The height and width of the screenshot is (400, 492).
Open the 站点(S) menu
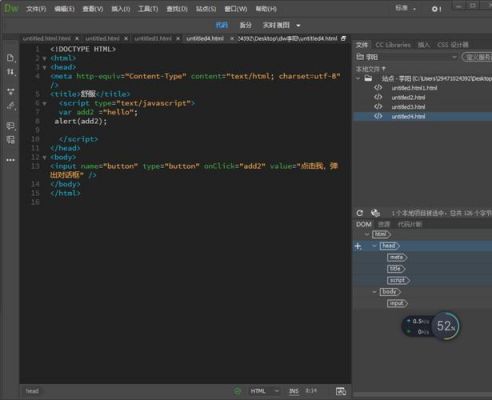pyautogui.click(x=206, y=9)
